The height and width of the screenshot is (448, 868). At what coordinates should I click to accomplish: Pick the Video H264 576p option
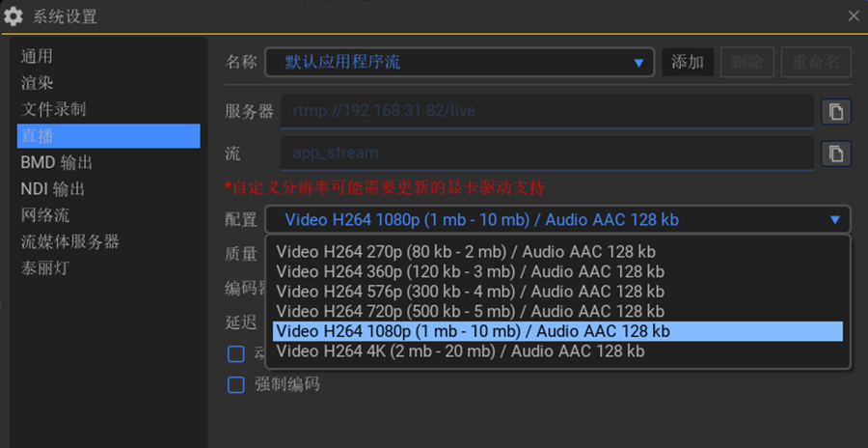point(470,292)
